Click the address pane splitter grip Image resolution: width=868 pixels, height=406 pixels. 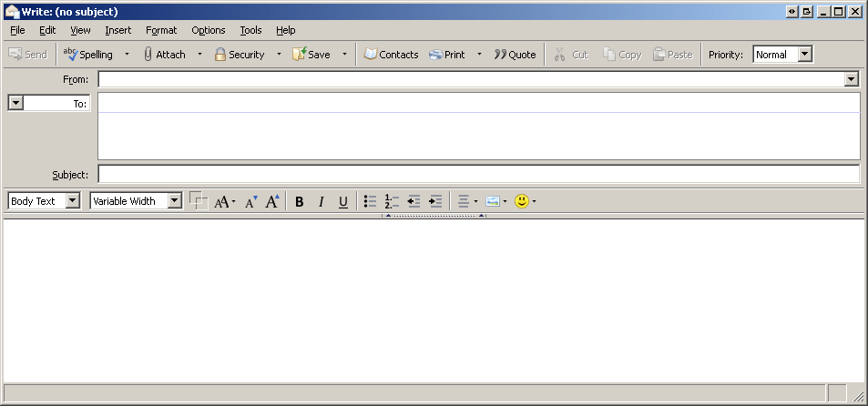pyautogui.click(x=434, y=215)
